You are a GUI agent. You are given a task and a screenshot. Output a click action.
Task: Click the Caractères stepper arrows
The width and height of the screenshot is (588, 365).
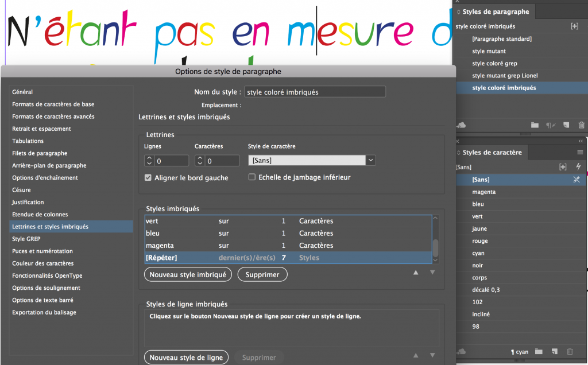point(200,161)
